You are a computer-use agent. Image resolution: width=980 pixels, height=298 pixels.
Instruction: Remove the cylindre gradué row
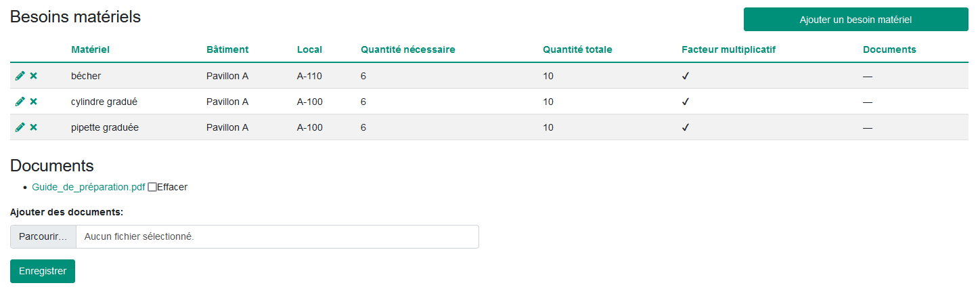(x=33, y=102)
